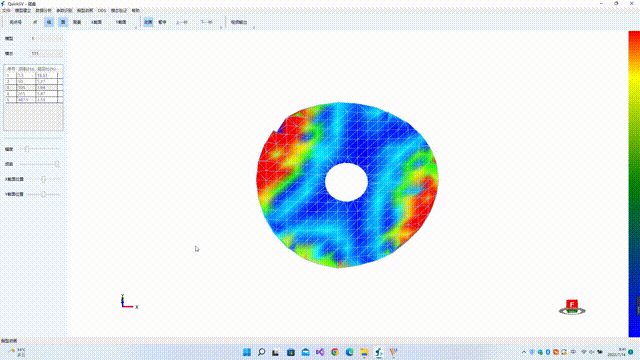Open the ODS menu
Image resolution: width=640 pixels, height=360 pixels.
pyautogui.click(x=102, y=10)
